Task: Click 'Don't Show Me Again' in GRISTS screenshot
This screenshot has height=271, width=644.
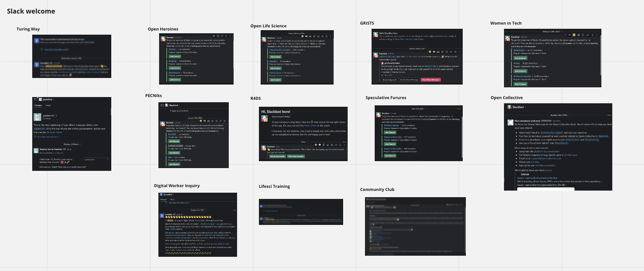Action: pos(431,80)
